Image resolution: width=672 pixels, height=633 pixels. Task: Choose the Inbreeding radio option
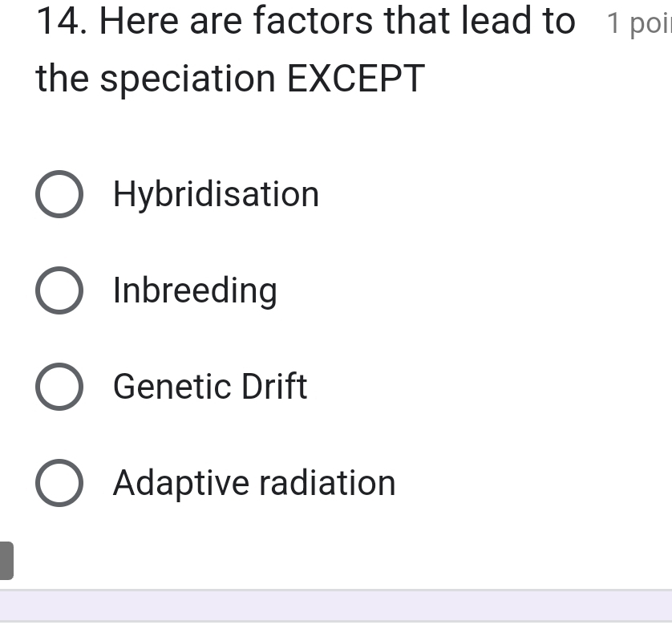click(59, 291)
